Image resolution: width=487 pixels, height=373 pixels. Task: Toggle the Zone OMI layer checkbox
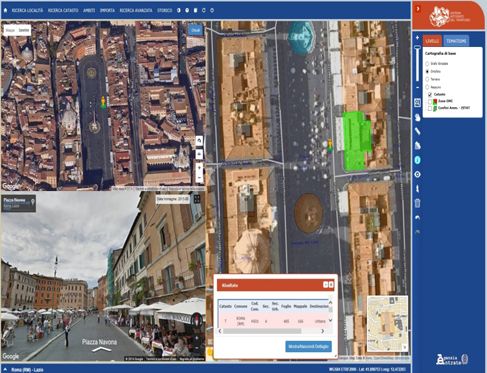430,101
